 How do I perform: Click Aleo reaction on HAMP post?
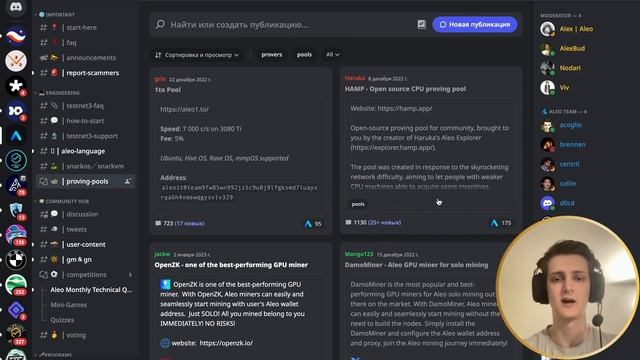point(501,223)
